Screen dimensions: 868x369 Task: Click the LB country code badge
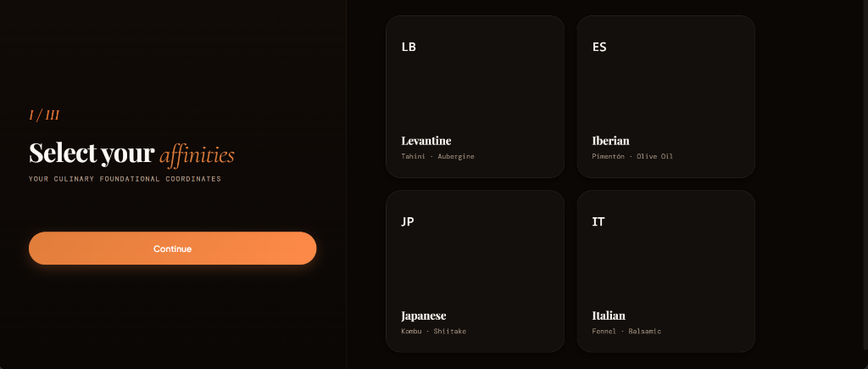(x=409, y=48)
